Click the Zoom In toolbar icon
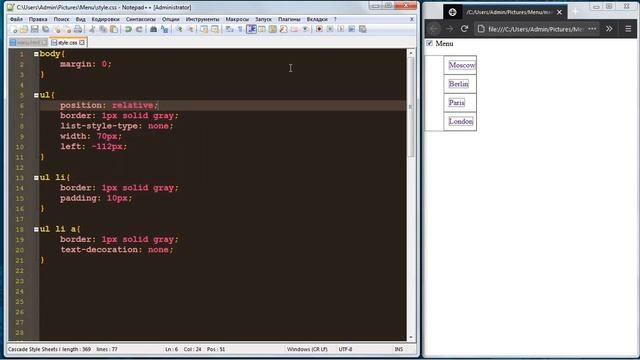This screenshot has width=640, height=360. 179,29
